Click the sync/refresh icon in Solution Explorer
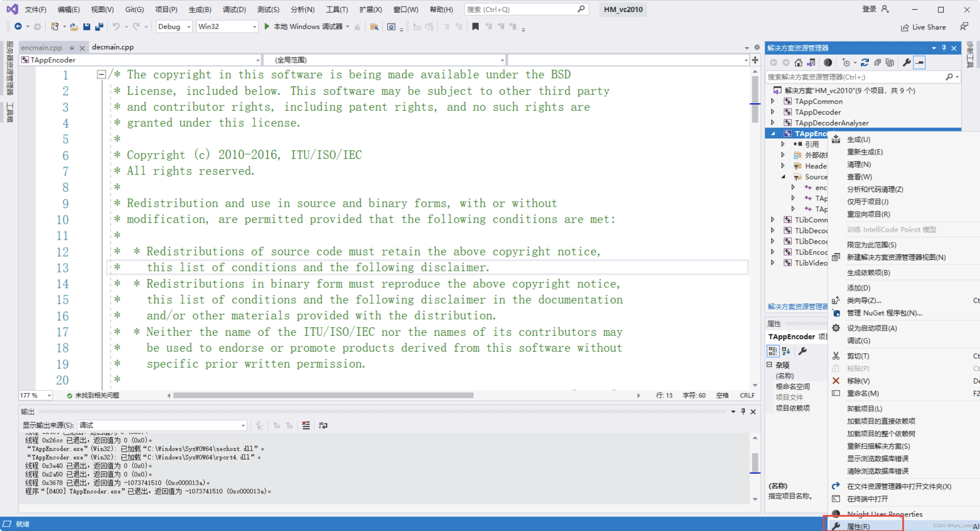The image size is (980, 531). [x=865, y=62]
